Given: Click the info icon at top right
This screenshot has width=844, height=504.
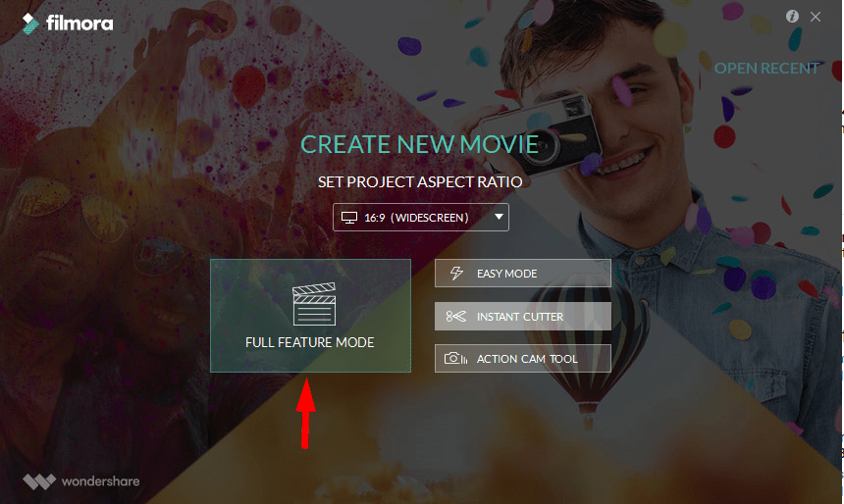Looking at the screenshot, I should [x=792, y=16].
